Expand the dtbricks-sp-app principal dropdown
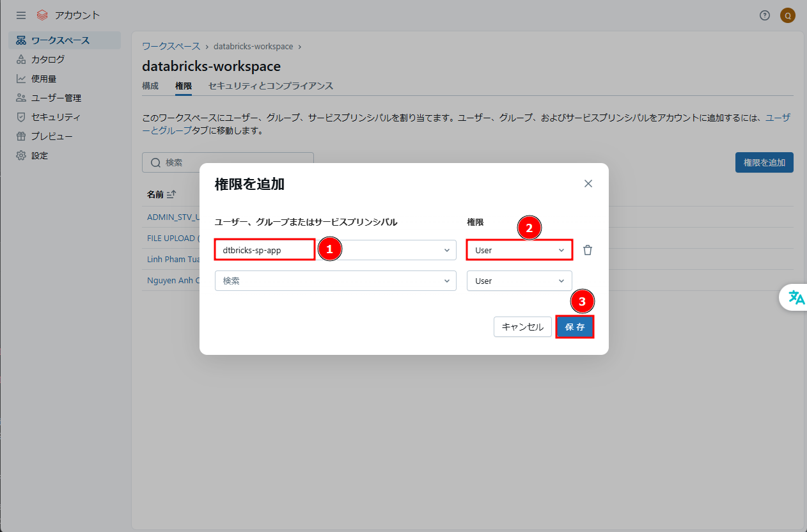The width and height of the screenshot is (807, 532). point(447,250)
